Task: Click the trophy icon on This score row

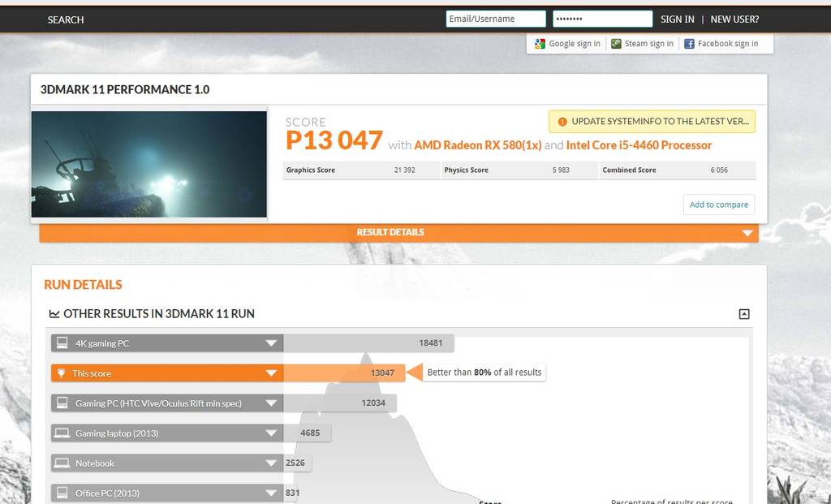Action: pyautogui.click(x=61, y=373)
